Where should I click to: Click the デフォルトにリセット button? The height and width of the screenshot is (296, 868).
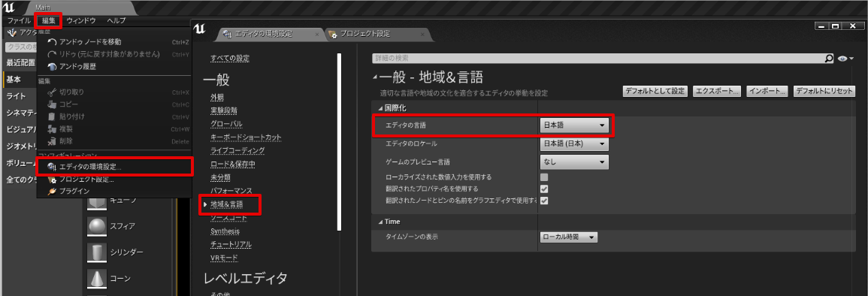824,92
